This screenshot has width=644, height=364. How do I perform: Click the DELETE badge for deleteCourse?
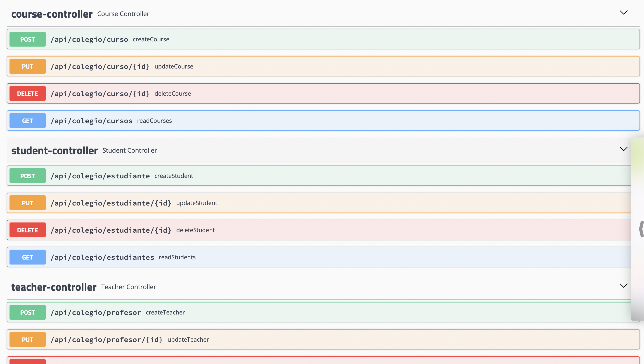(27, 93)
